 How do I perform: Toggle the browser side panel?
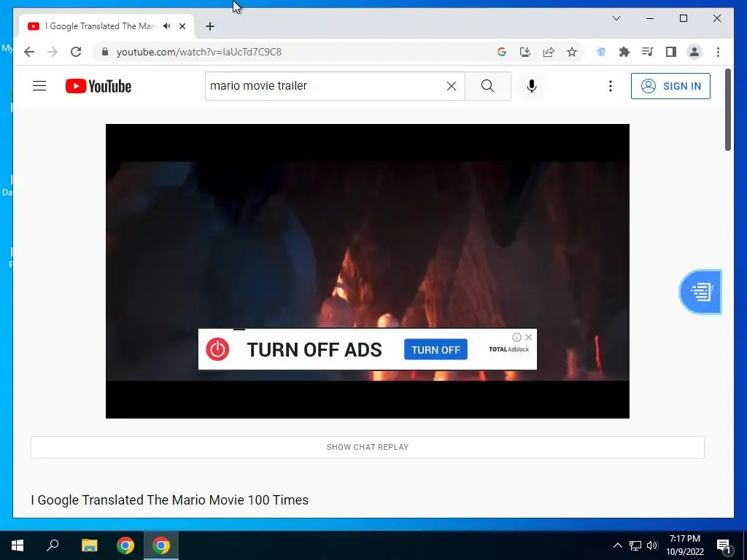click(671, 52)
